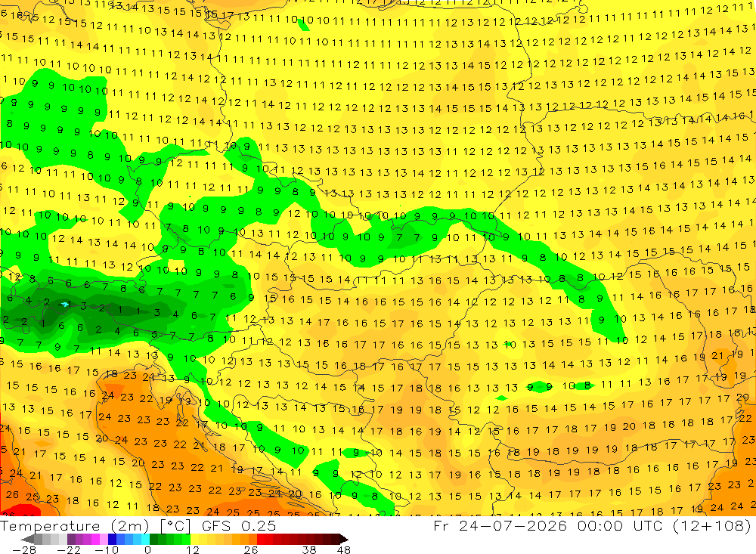Click the "Fr 24-07-2026" forecast date
The image size is (756, 554).
pos(500,525)
